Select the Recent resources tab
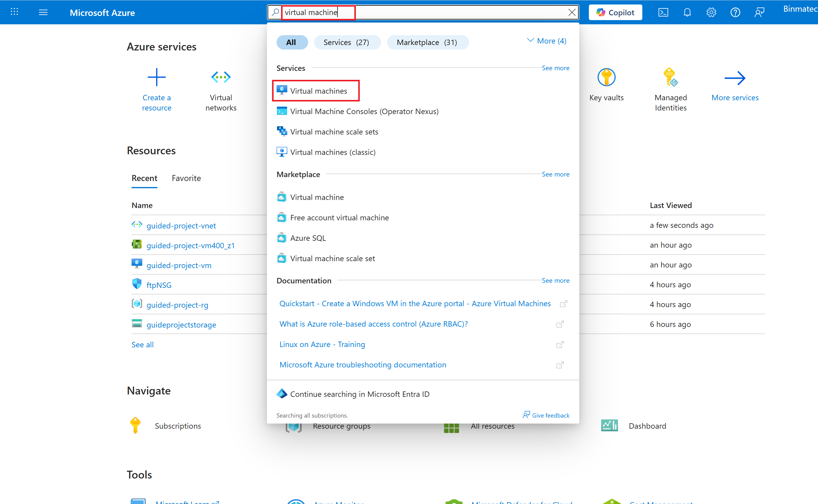Image resolution: width=818 pixels, height=504 pixels. tap(144, 178)
